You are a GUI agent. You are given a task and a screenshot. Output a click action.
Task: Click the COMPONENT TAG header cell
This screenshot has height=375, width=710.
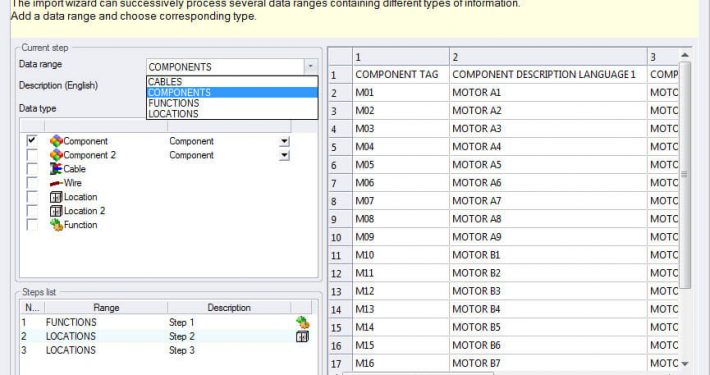401,75
